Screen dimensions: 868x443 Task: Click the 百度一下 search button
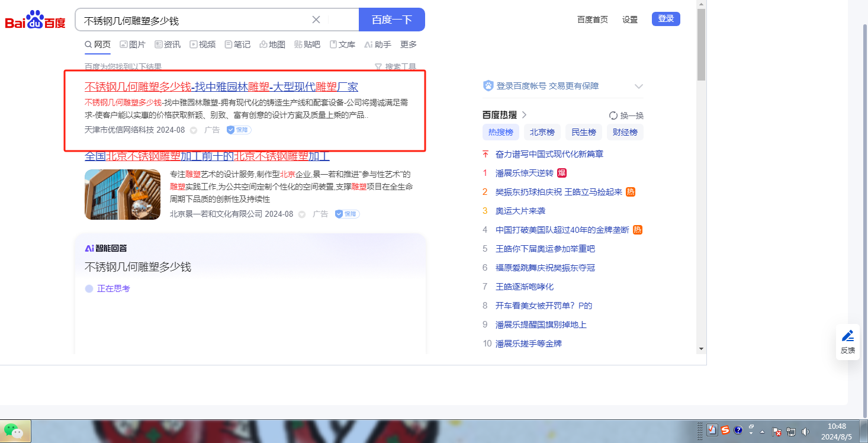392,20
